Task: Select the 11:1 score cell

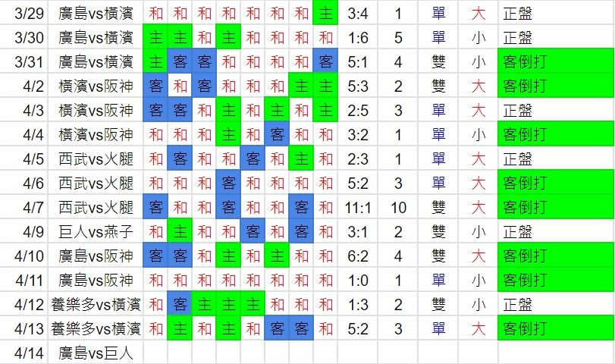Action: (358, 208)
